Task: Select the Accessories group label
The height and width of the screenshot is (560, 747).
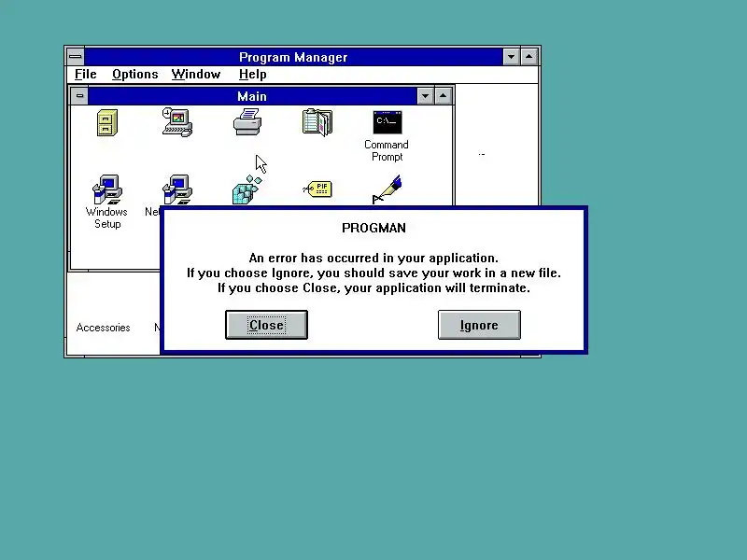Action: pyautogui.click(x=103, y=328)
